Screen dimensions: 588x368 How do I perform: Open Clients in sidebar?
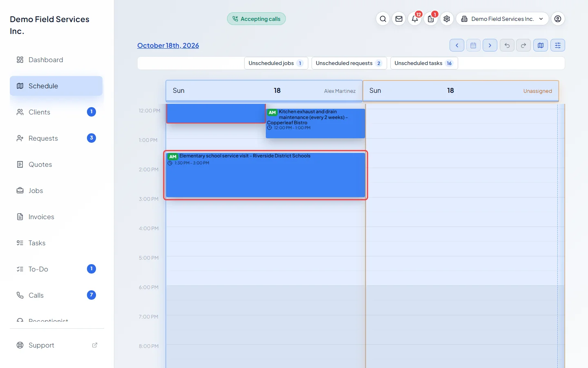click(56, 112)
